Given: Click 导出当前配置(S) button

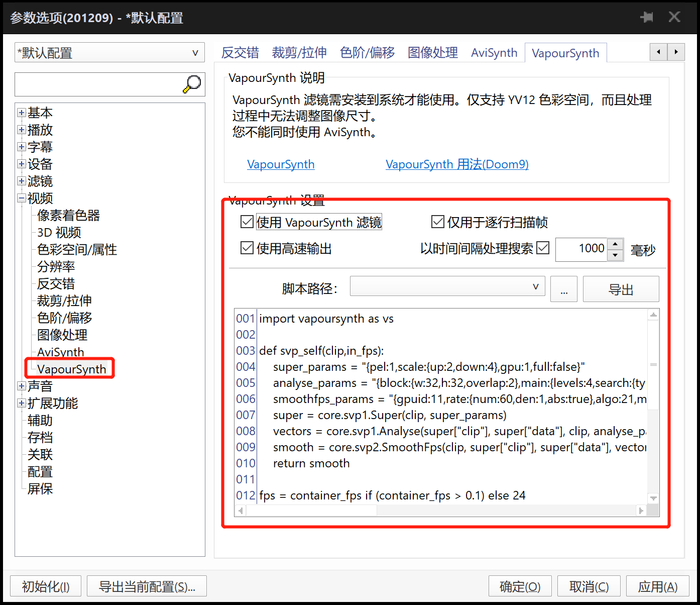Looking at the screenshot, I should point(147,586).
